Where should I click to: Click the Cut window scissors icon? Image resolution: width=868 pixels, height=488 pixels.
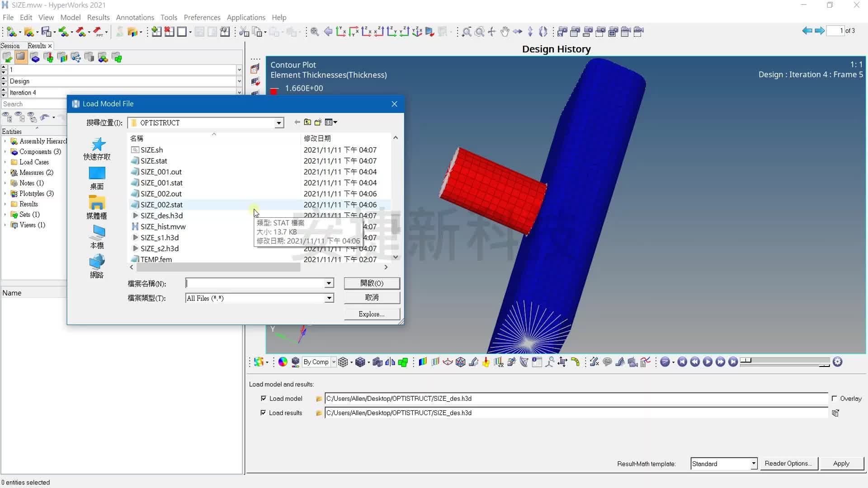point(244,32)
